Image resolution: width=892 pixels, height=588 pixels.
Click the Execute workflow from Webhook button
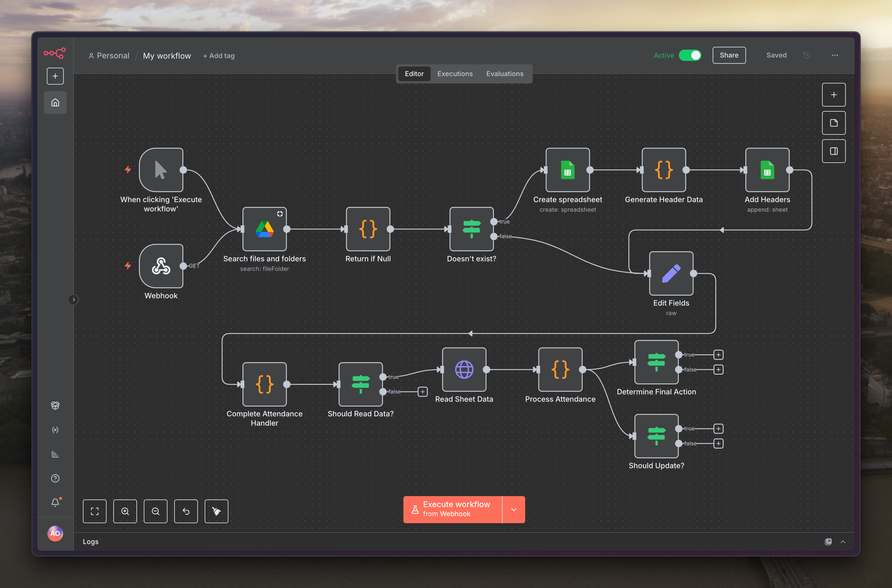452,510
